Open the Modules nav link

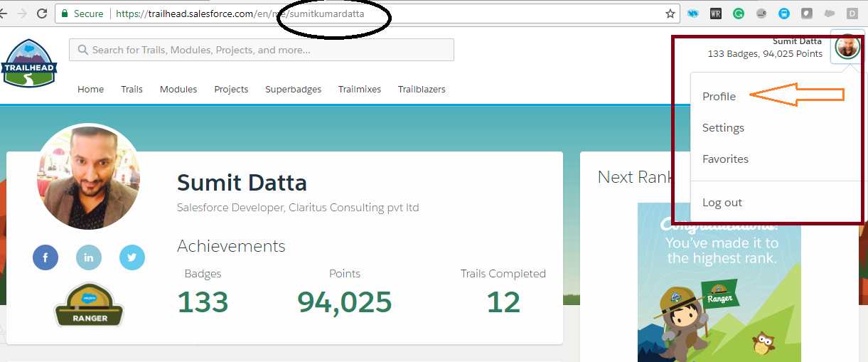[x=178, y=90]
